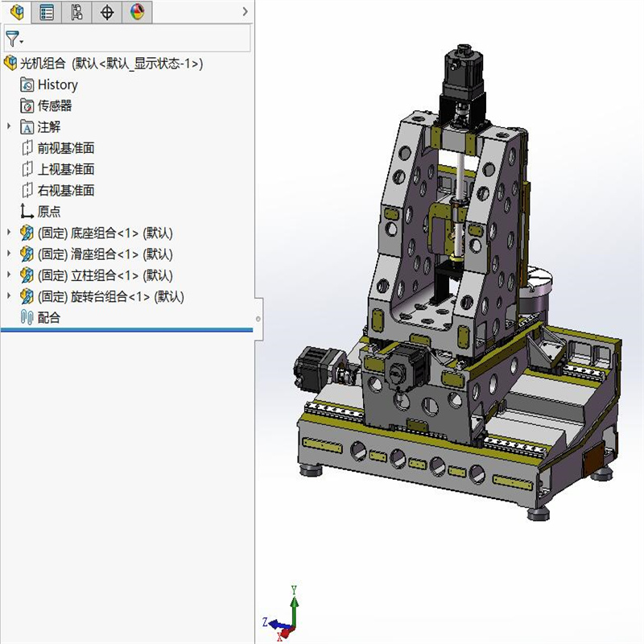Image resolution: width=644 pixels, height=644 pixels.
Task: Select the 原点 origin label
Action: pyautogui.click(x=49, y=212)
